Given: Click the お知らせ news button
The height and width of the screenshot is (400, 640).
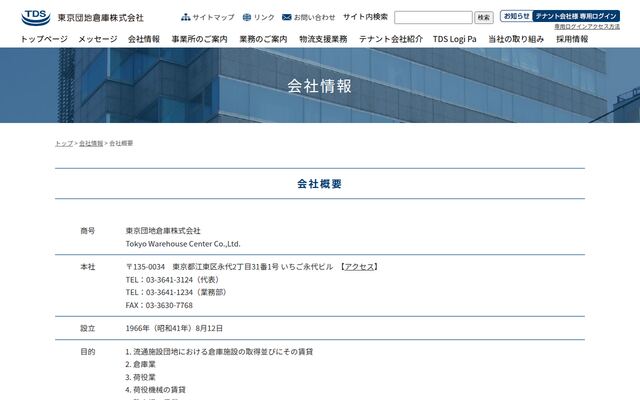Looking at the screenshot, I should coord(516,16).
